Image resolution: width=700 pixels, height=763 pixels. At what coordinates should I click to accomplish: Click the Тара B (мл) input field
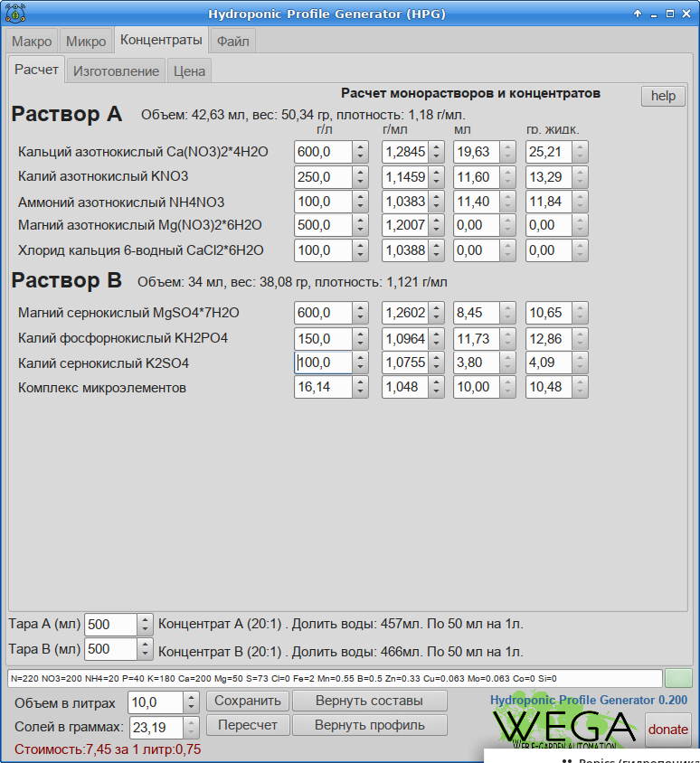(x=111, y=649)
